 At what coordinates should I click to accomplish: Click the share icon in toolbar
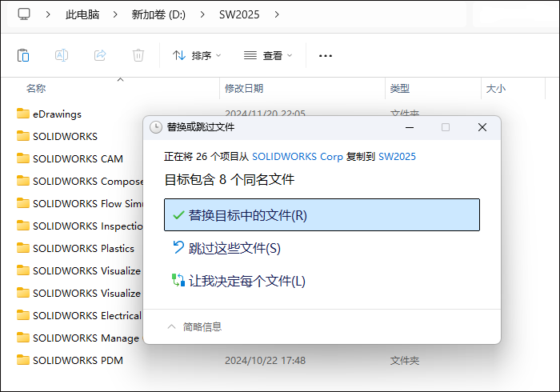point(100,55)
